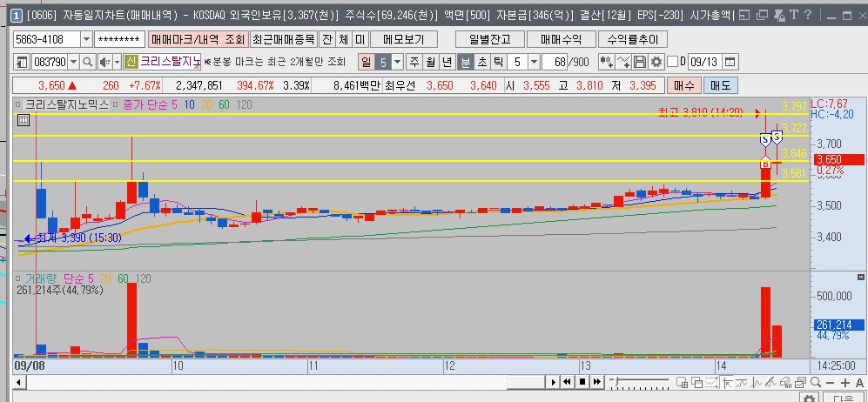This screenshot has height=402, width=868.
Task: Expand the minute interval 5 dropdown
Action: pyautogui.click(x=534, y=62)
